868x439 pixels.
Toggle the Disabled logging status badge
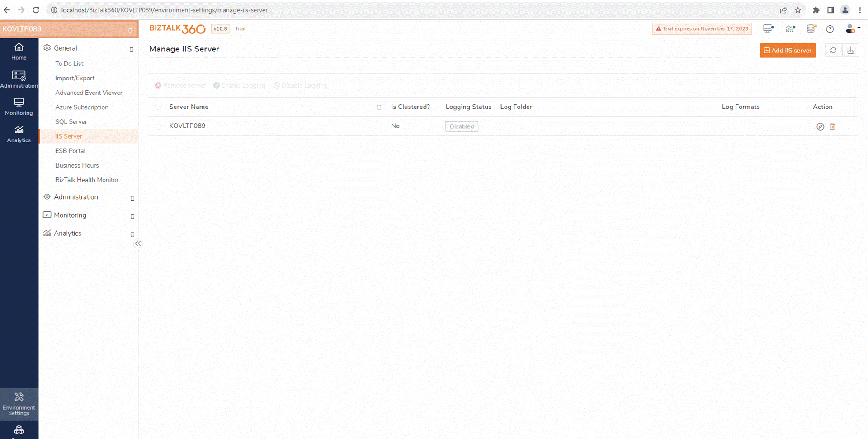click(462, 126)
